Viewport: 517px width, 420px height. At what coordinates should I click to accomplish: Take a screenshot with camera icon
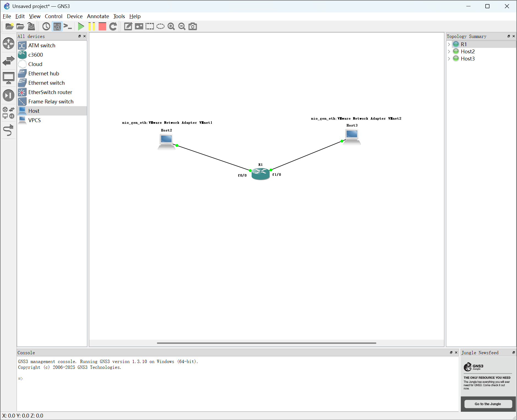pyautogui.click(x=193, y=26)
